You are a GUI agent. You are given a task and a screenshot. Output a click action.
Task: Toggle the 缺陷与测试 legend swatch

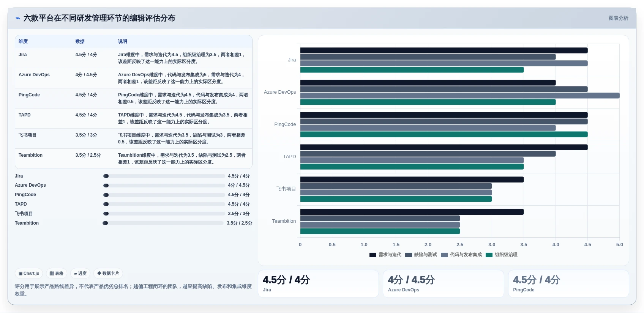(x=408, y=255)
